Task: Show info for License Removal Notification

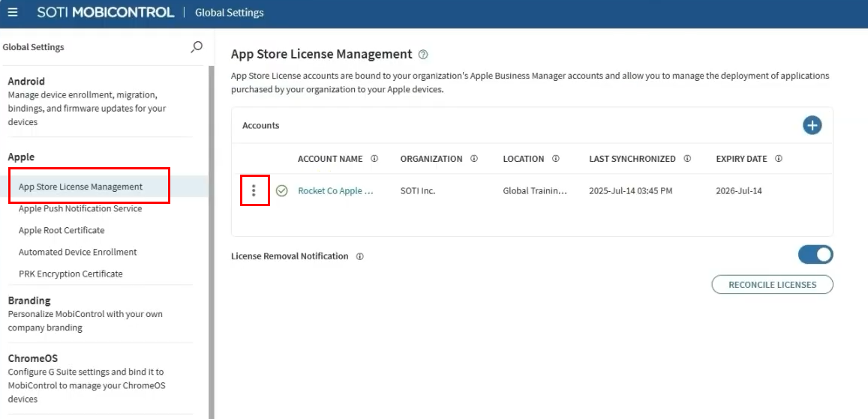Action: pyautogui.click(x=360, y=256)
